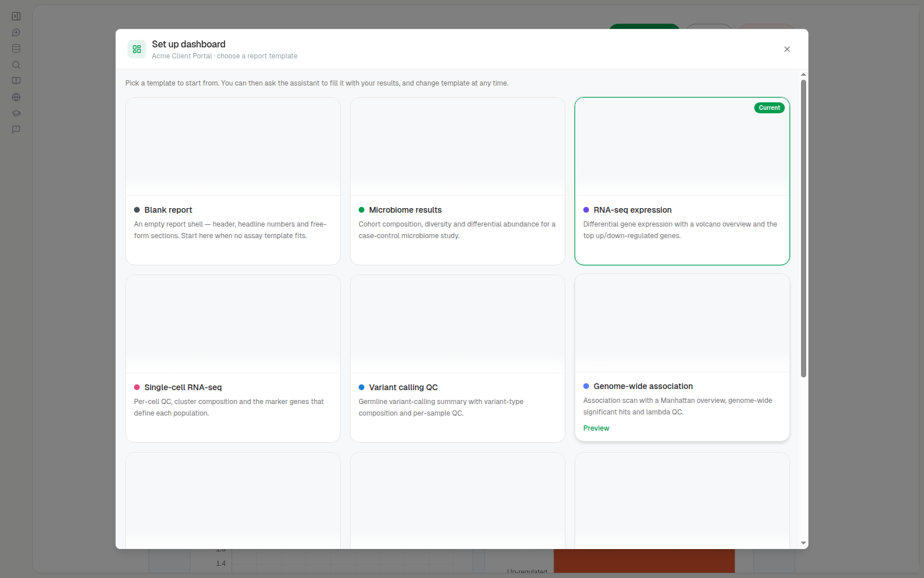The image size is (924, 578).
Task: Start a new chat via sidebar icon
Action: coord(16,32)
